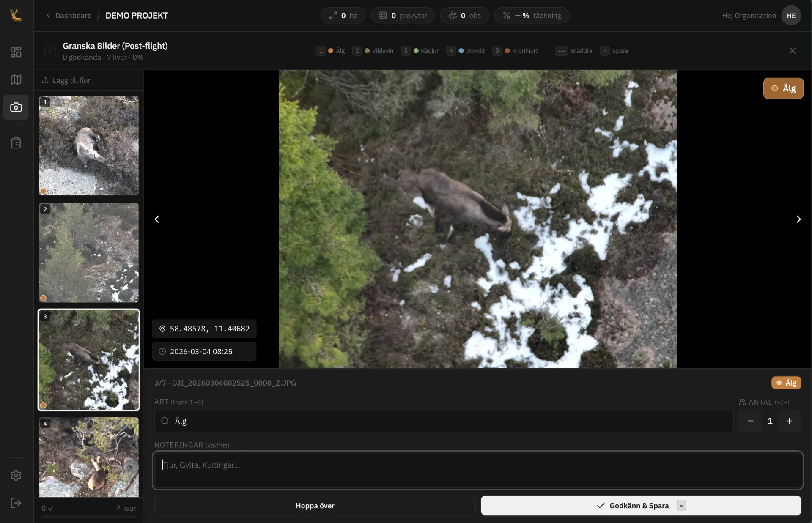Viewport: 812px width, 523px height.
Task: Go back to Dashboard breadcrumb
Action: click(69, 16)
